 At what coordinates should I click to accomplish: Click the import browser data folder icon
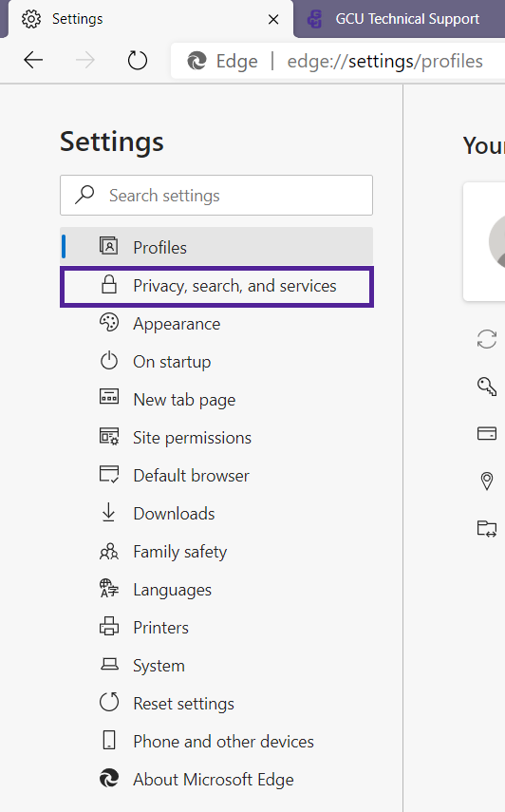point(486,528)
